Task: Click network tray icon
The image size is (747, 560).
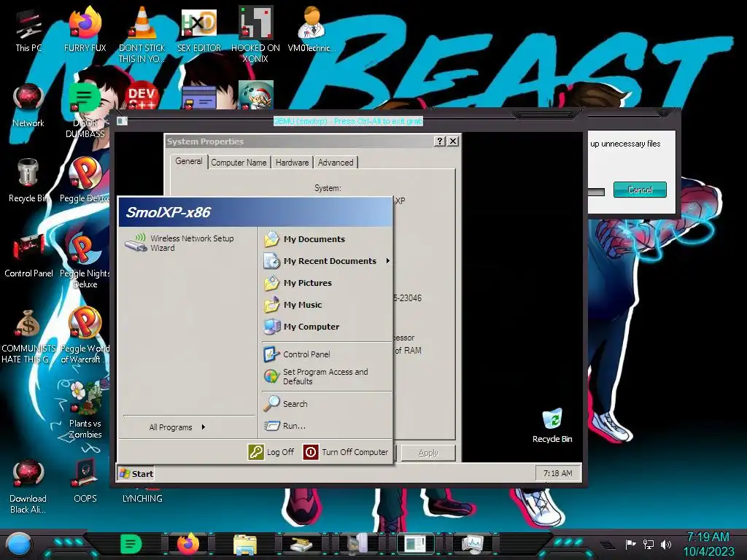Action: [x=649, y=544]
